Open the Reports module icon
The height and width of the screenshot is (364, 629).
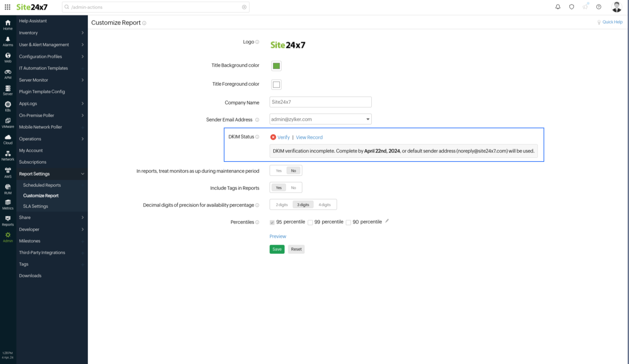click(8, 221)
